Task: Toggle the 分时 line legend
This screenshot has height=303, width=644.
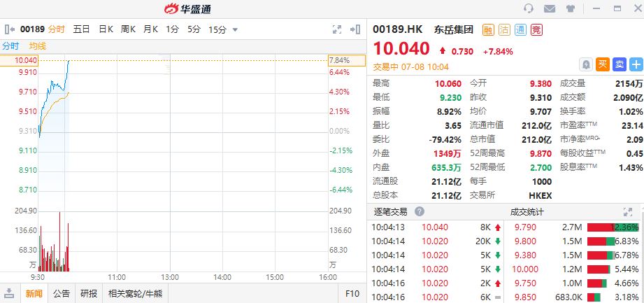Action: (x=10, y=46)
